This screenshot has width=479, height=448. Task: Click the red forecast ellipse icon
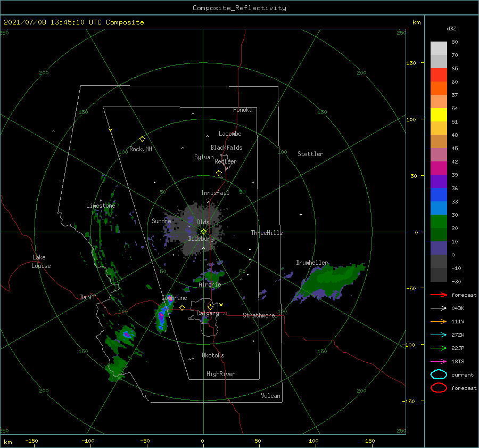[x=439, y=388]
